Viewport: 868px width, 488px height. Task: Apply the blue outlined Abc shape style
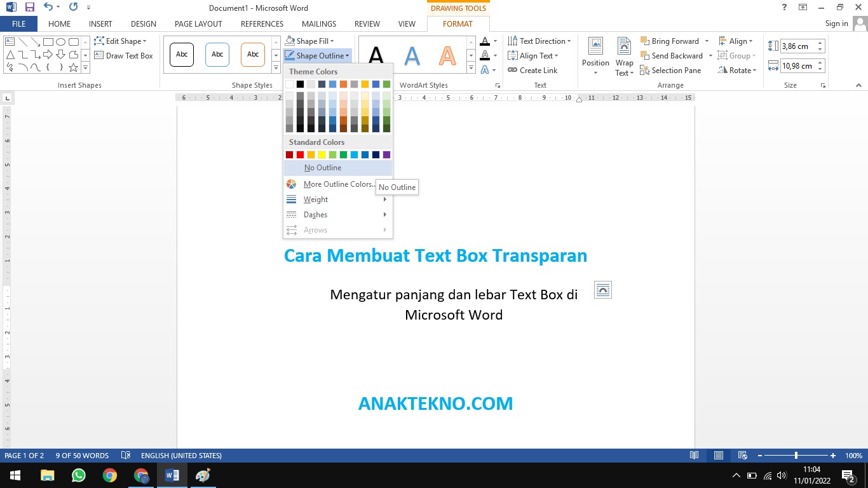(217, 55)
